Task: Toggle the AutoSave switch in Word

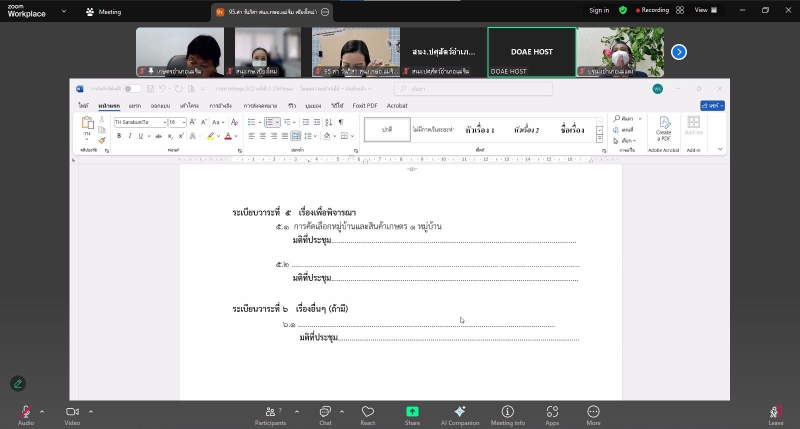Action: [x=132, y=88]
